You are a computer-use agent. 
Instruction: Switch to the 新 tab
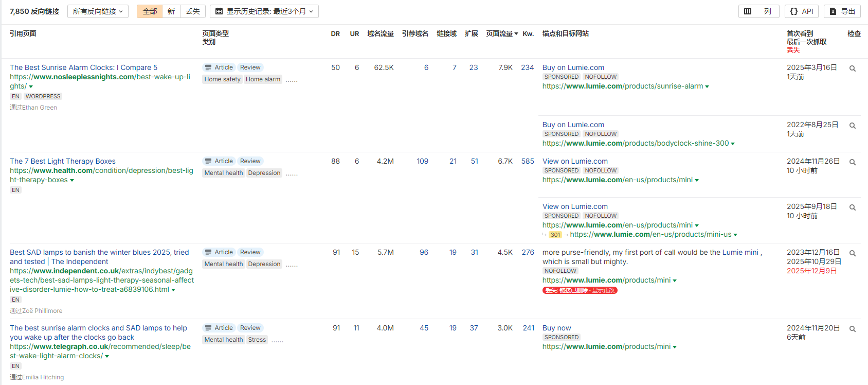(x=171, y=11)
